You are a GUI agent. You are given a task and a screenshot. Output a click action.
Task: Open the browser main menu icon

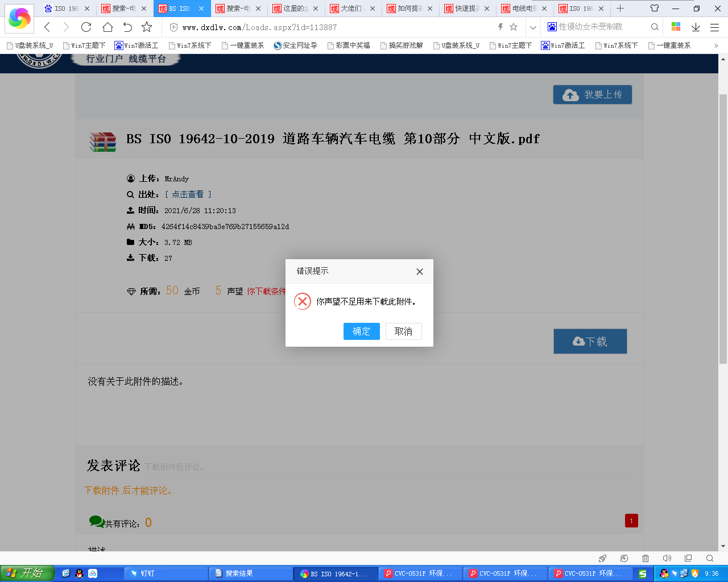click(x=715, y=27)
